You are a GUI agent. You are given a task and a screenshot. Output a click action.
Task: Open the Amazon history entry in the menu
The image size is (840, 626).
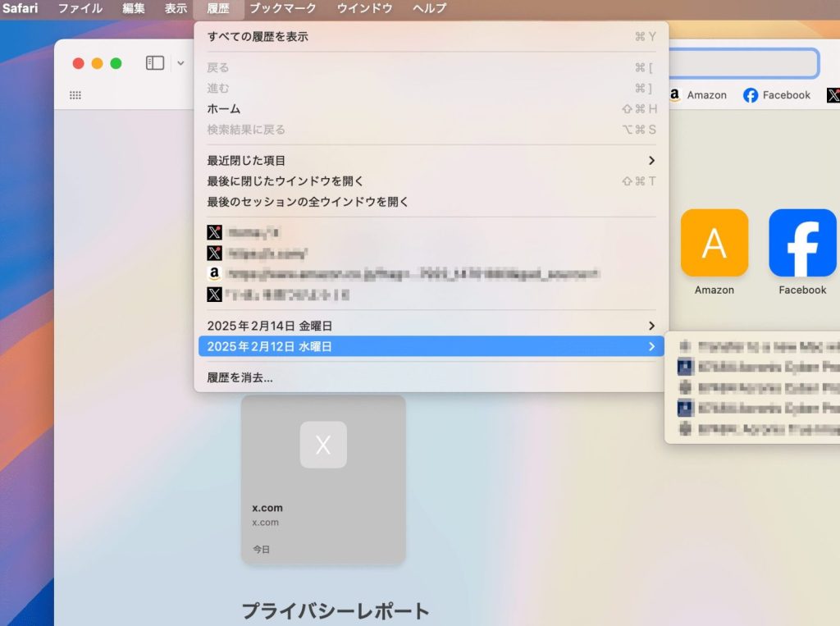point(431,274)
